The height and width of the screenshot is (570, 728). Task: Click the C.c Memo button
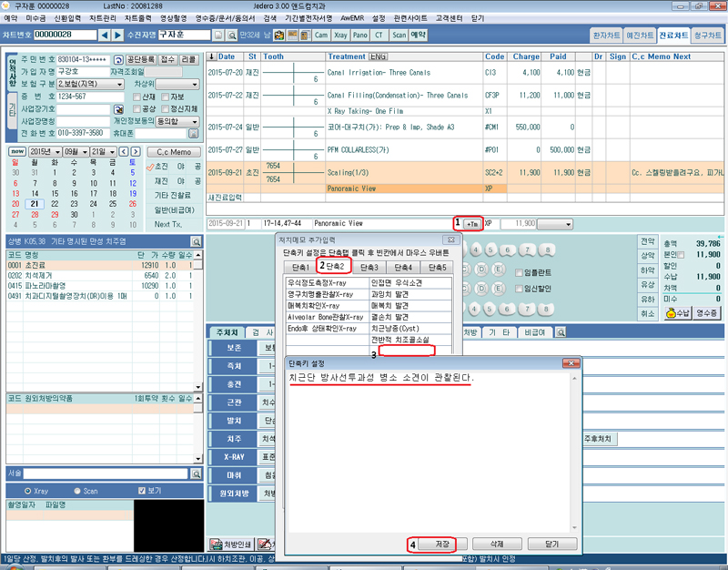pyautogui.click(x=173, y=152)
